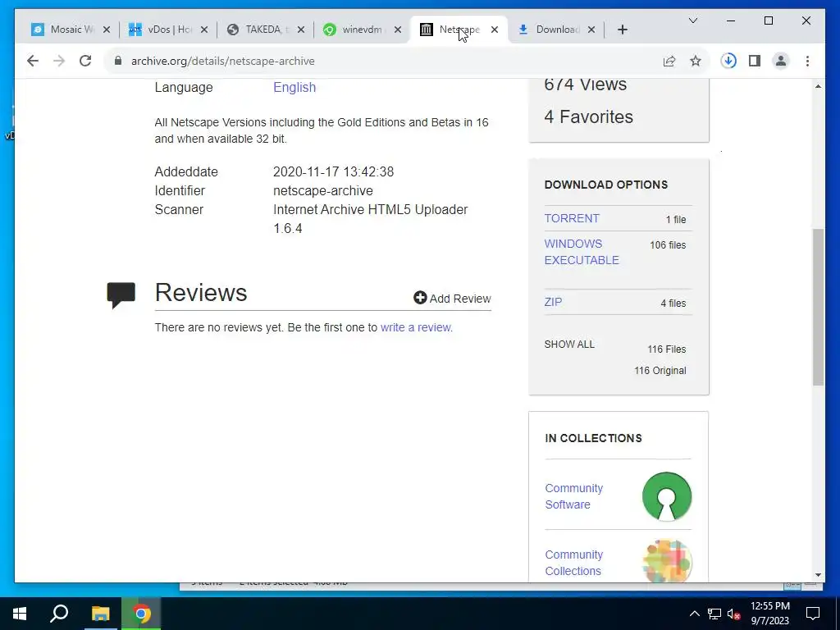Open network status tray icon
840x630 pixels.
(714, 614)
